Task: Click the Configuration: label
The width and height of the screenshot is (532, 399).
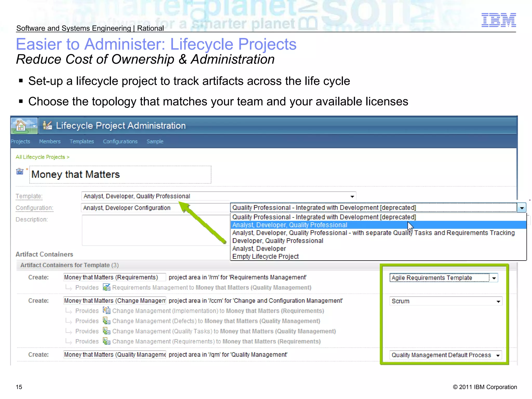Action: coord(35,208)
